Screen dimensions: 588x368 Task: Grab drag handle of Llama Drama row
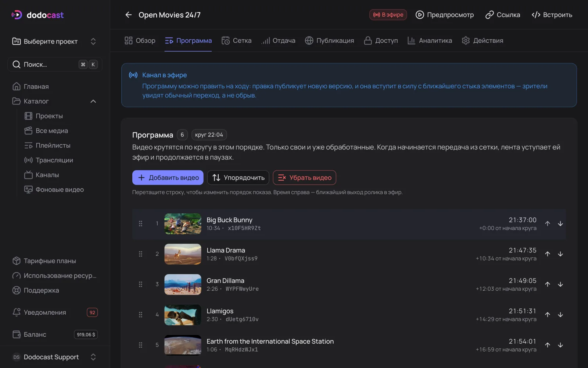[x=140, y=254]
